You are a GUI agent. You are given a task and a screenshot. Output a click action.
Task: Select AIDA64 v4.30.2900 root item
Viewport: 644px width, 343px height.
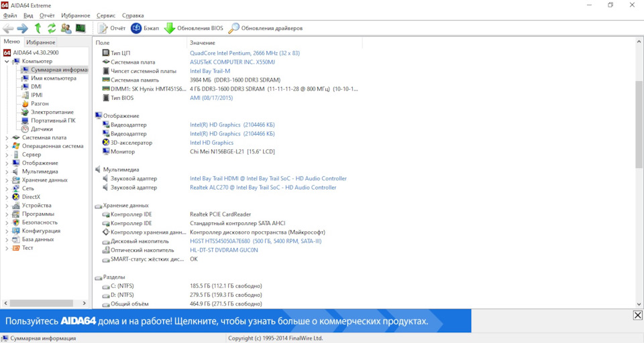tap(36, 52)
